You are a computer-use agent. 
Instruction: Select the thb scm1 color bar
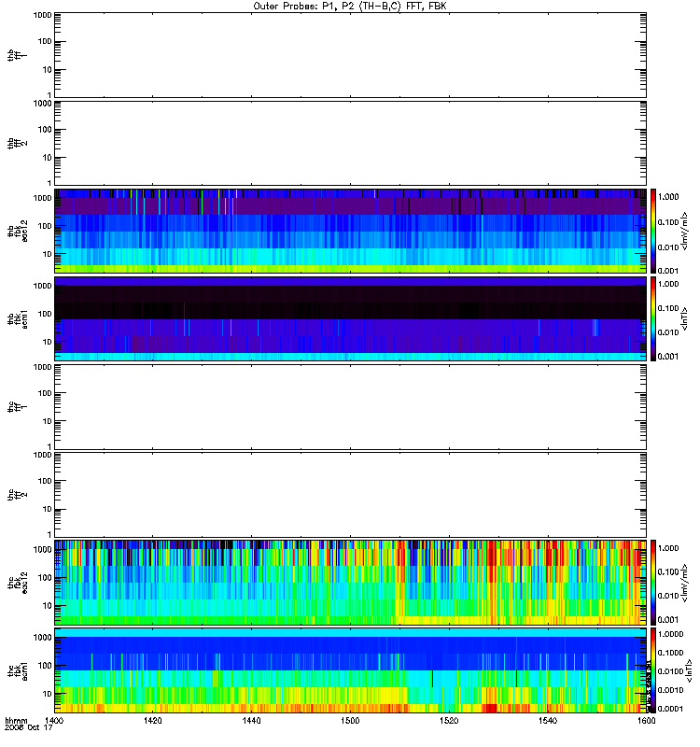[x=653, y=318]
